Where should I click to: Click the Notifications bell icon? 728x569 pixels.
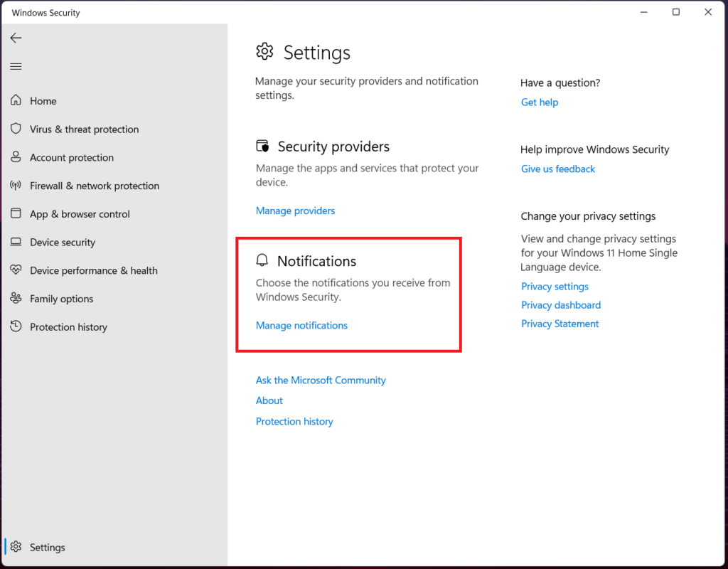pyautogui.click(x=262, y=260)
